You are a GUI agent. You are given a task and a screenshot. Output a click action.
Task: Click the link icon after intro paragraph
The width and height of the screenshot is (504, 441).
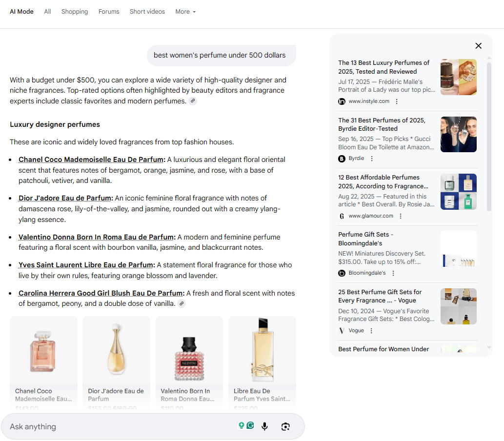[193, 101]
